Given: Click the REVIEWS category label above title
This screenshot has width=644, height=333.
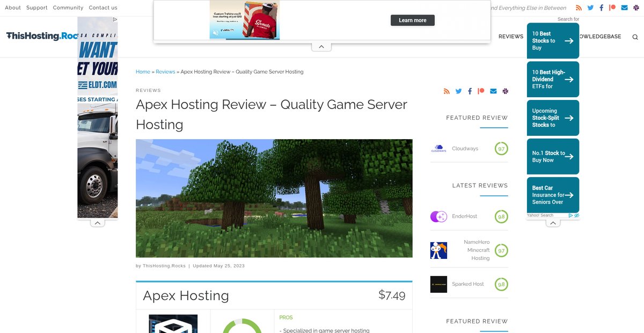Looking at the screenshot, I should (x=148, y=91).
